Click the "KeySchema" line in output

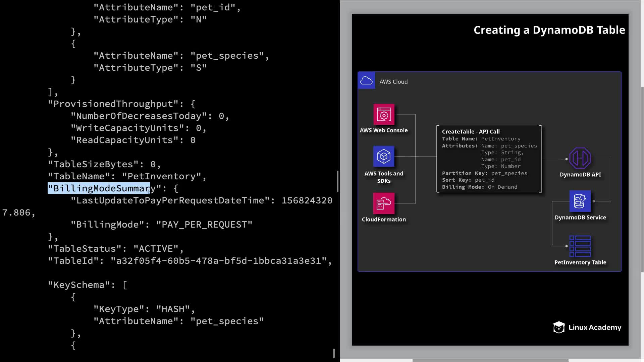(87, 285)
